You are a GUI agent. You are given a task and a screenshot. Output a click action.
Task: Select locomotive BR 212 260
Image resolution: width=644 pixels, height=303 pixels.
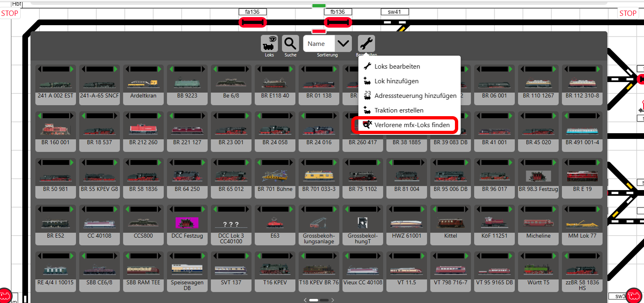(x=144, y=132)
